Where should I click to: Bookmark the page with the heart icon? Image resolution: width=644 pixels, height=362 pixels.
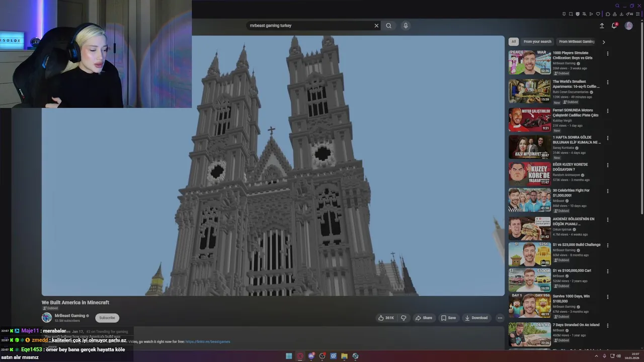(598, 14)
